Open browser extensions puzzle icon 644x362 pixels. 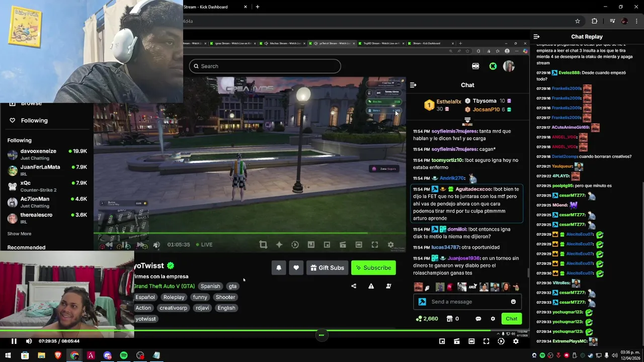595,21
